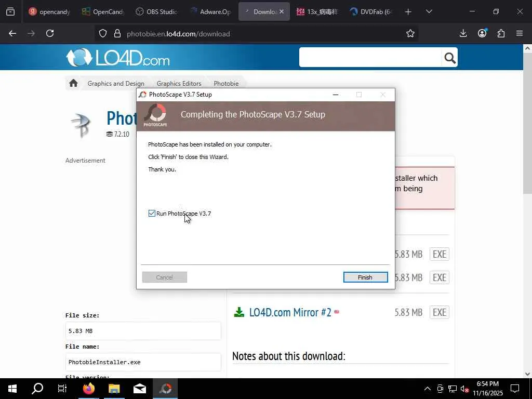Click the home breadcrumb icon
Viewport: 532px width, 399px height.
(x=73, y=83)
